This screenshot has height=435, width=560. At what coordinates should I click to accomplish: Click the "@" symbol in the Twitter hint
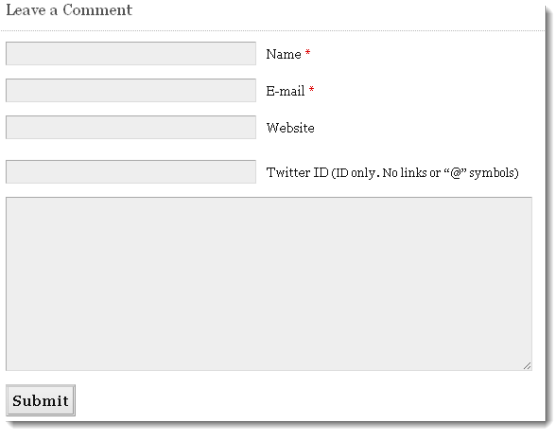(456, 173)
